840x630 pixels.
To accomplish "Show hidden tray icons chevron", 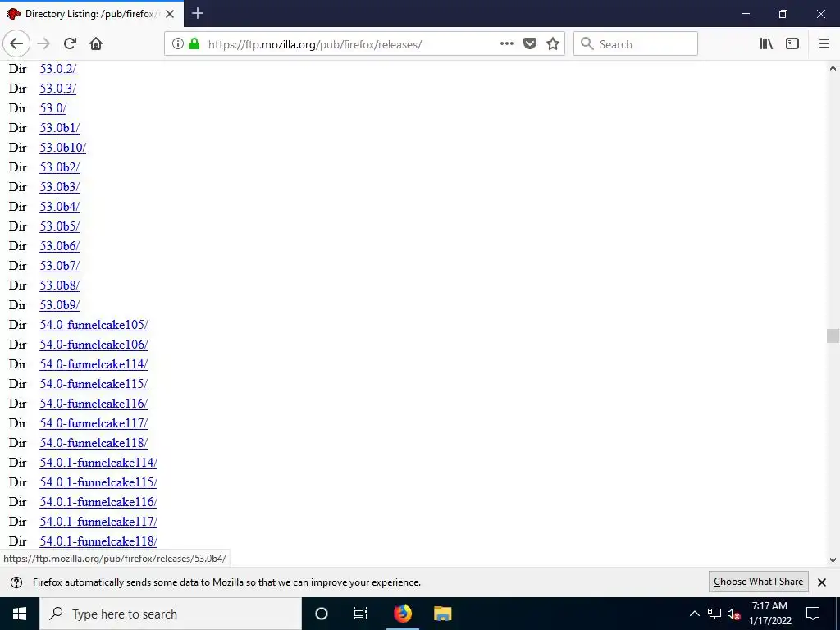I will tap(694, 614).
